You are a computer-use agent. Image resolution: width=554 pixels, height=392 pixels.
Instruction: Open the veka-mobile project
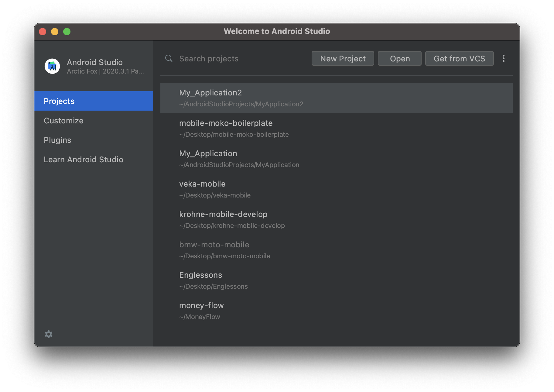(336, 189)
